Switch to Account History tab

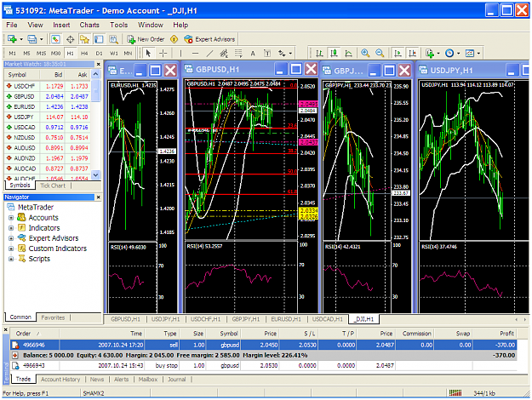pos(60,380)
